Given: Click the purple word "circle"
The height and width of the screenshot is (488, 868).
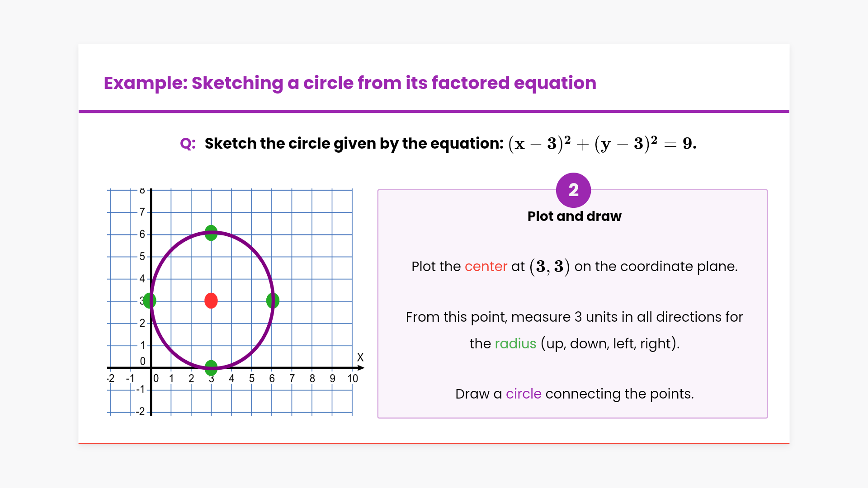Looking at the screenshot, I should click(x=524, y=394).
